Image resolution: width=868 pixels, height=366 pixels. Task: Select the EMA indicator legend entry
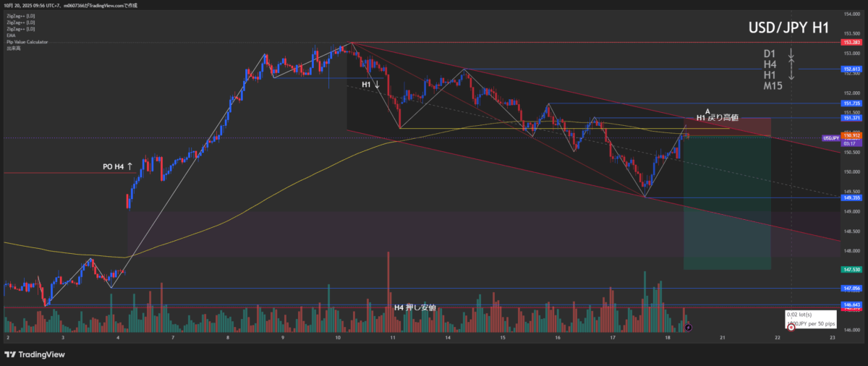click(x=10, y=35)
